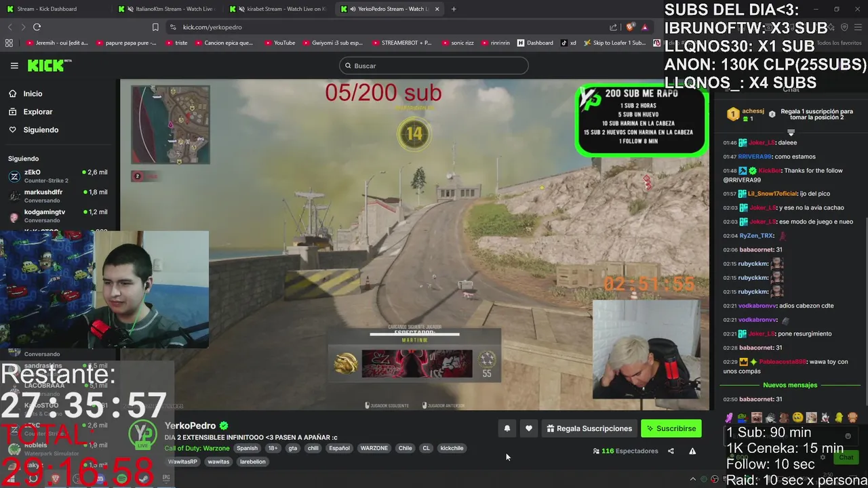The image size is (868, 488).
Task: Open Brave Rewards triangle icon
Action: [644, 27]
